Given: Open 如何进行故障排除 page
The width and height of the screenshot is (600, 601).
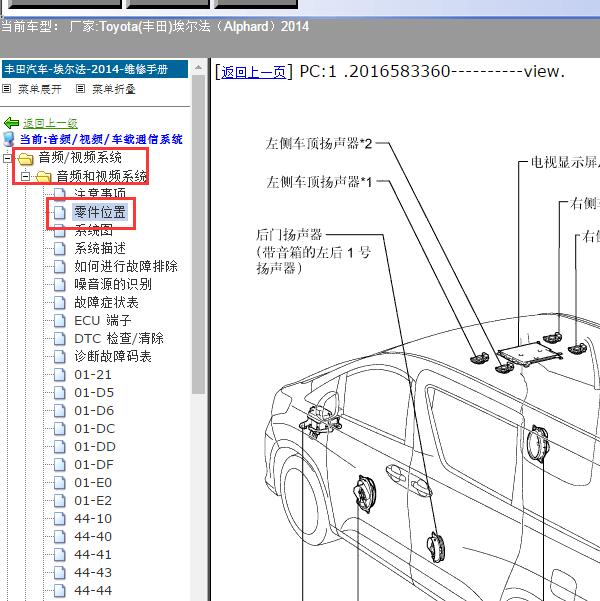Looking at the screenshot, I should (x=126, y=266).
